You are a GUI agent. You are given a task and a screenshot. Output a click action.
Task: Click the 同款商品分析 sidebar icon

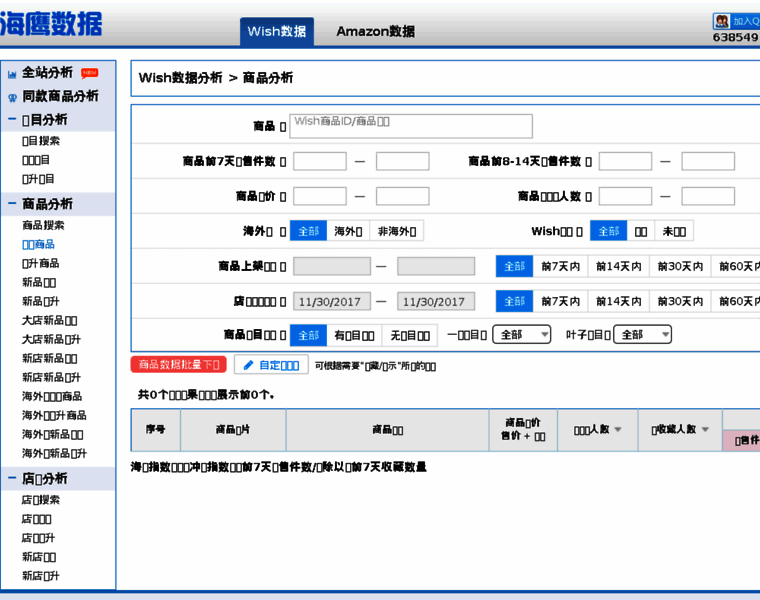[x=12, y=97]
